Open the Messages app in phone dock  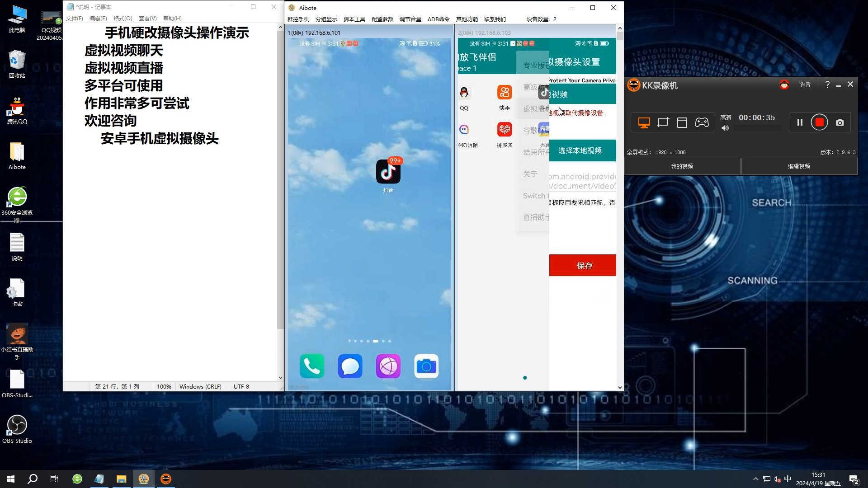(350, 366)
